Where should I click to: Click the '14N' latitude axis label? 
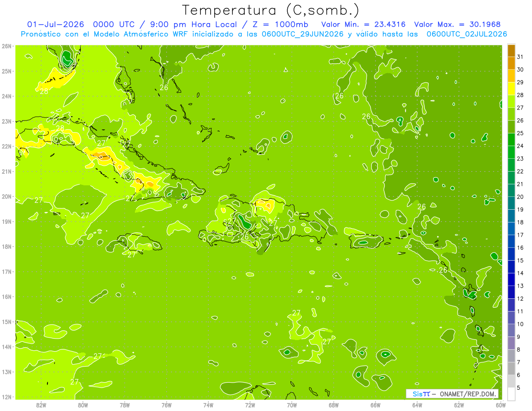point(7,347)
